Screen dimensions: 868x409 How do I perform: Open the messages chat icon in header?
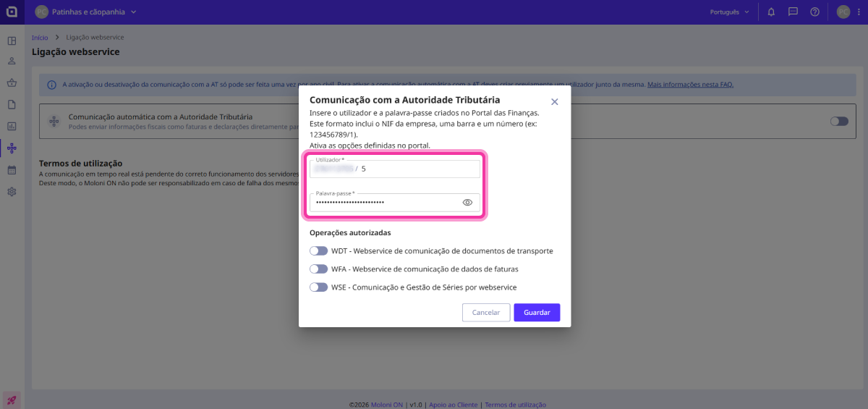point(793,12)
